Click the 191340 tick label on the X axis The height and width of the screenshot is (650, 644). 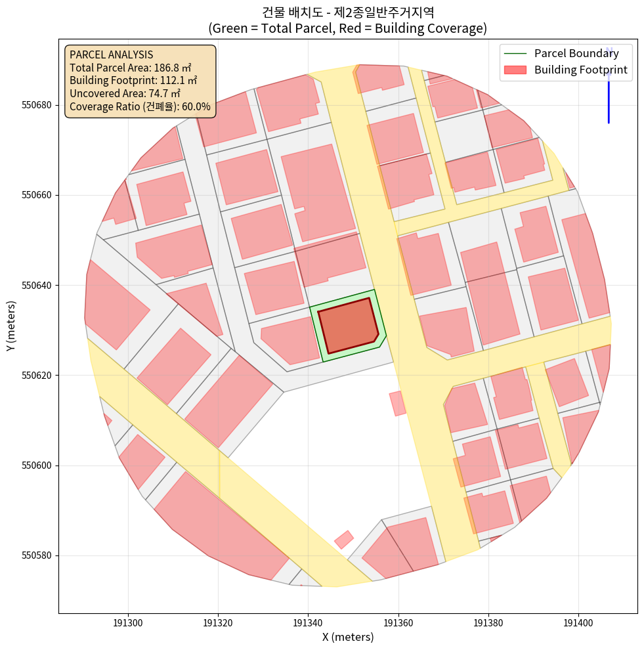308,621
